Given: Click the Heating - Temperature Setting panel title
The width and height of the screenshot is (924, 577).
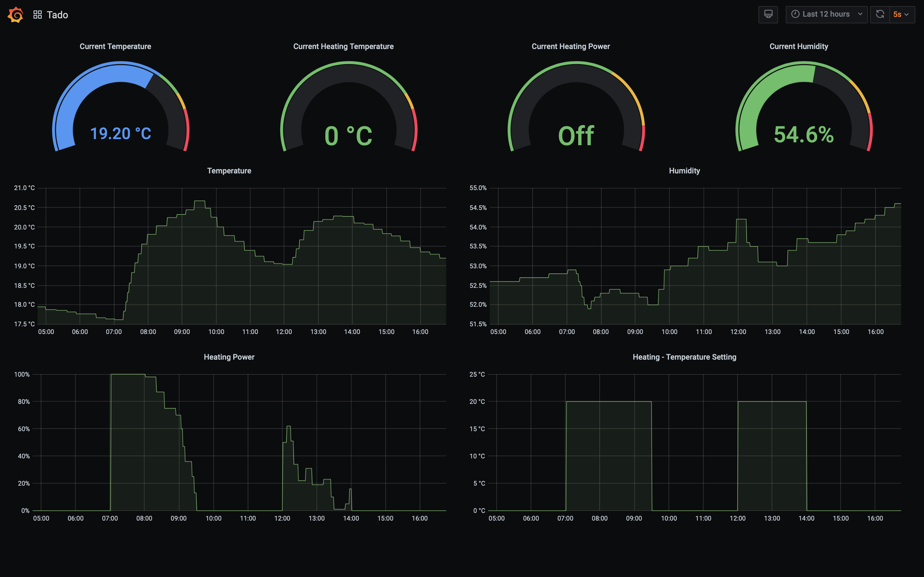Looking at the screenshot, I should [x=684, y=357].
